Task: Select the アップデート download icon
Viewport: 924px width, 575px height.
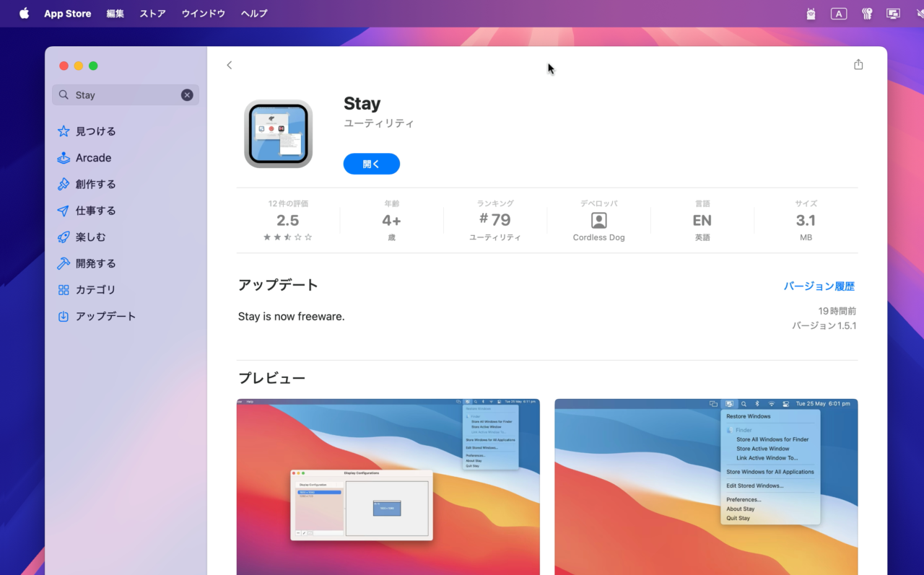Action: coord(66,316)
